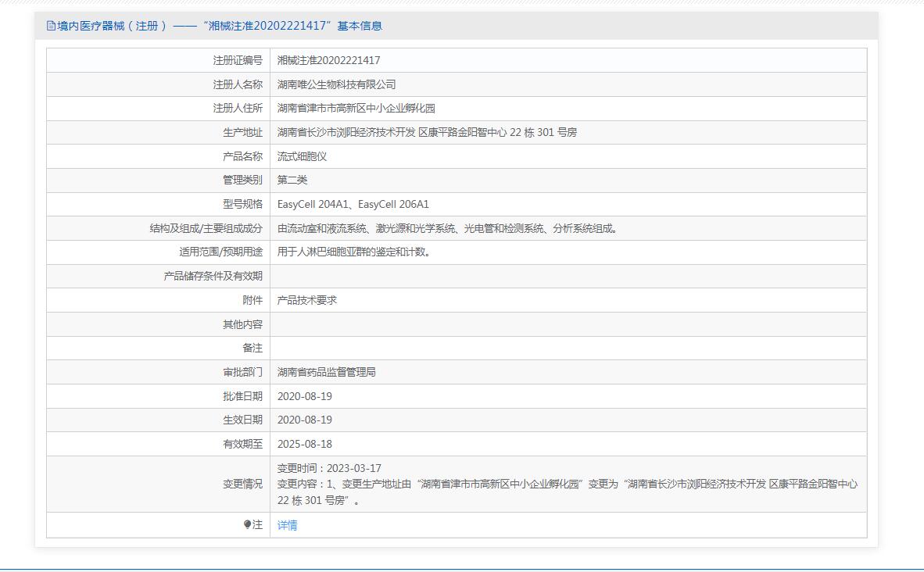Select expiry date 2025-08-18

(x=305, y=444)
